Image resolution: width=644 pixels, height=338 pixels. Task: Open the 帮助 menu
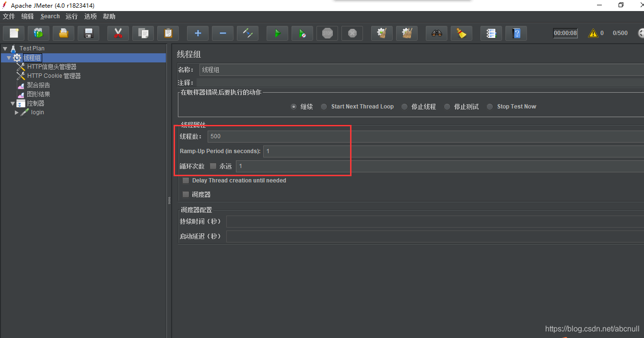[x=109, y=16]
